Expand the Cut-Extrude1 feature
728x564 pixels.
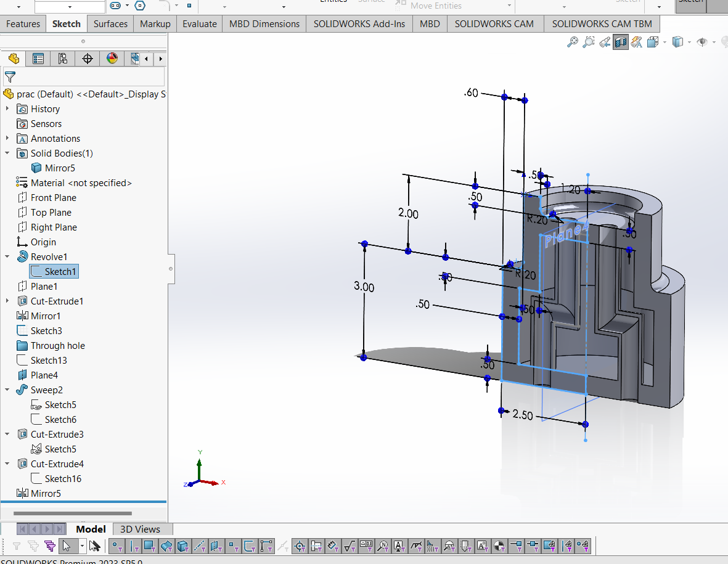(x=7, y=301)
